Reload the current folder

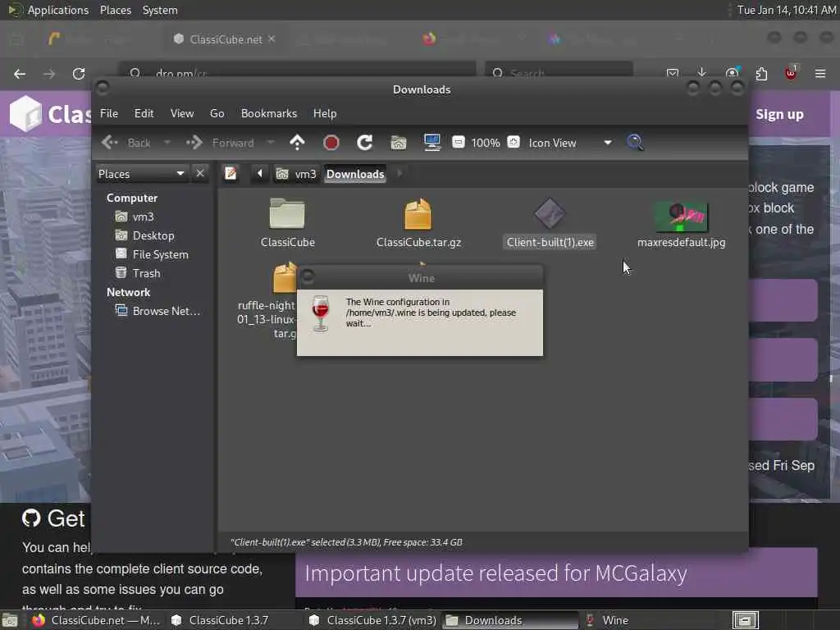point(365,143)
